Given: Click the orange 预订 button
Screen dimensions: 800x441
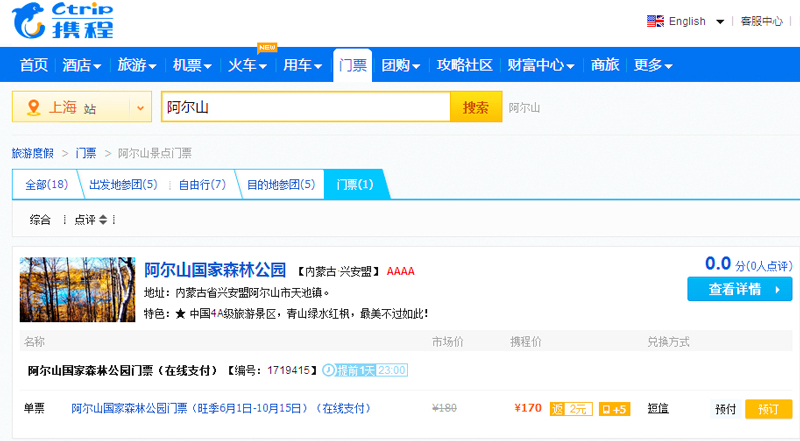Looking at the screenshot, I should [x=768, y=409].
